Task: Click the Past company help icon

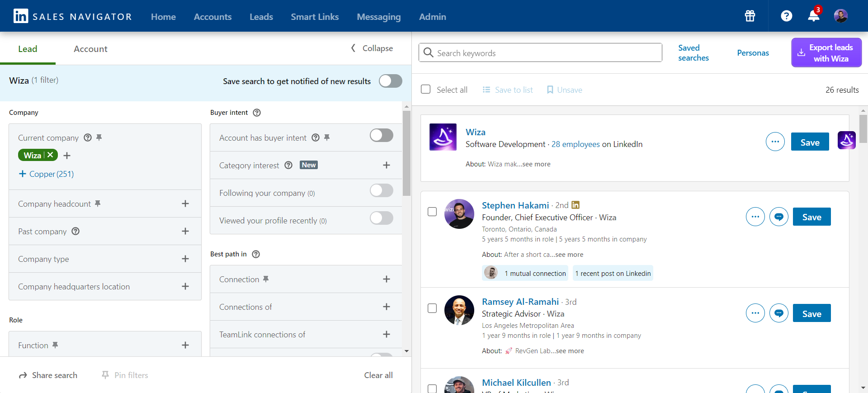Action: 75,231
